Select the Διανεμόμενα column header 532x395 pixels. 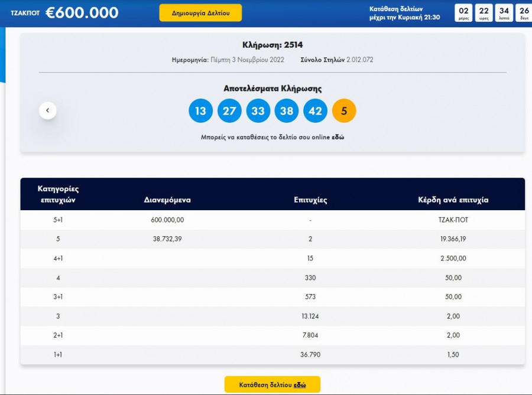click(x=167, y=200)
